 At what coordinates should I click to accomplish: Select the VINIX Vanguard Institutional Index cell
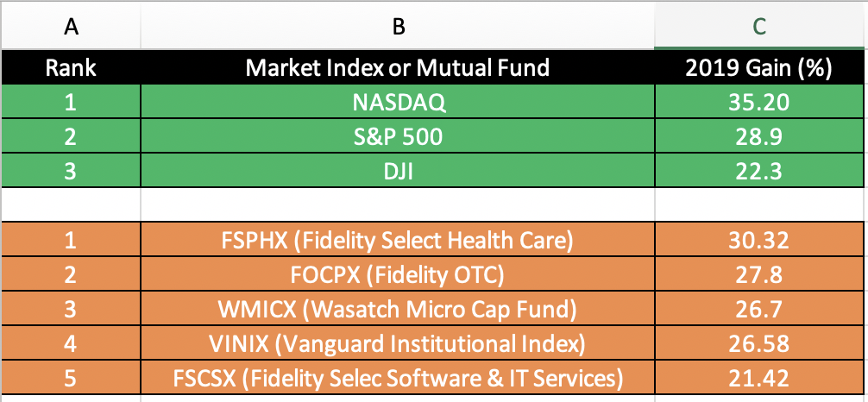point(398,343)
